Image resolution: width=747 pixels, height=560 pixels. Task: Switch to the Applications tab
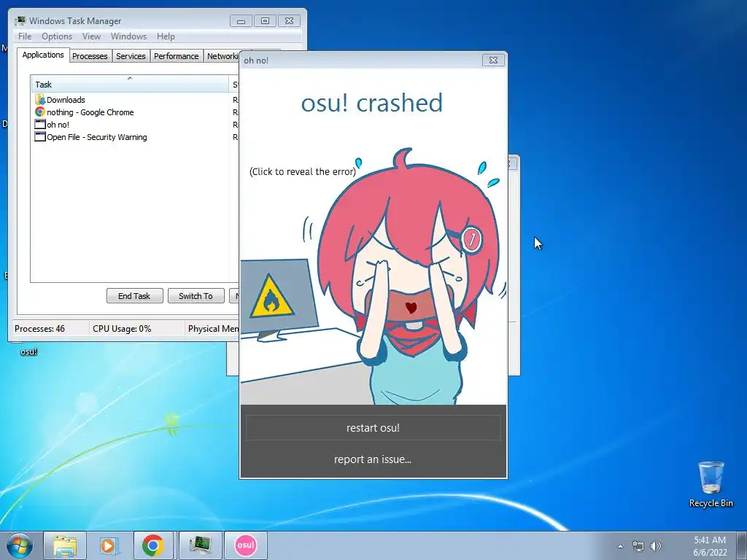point(43,55)
